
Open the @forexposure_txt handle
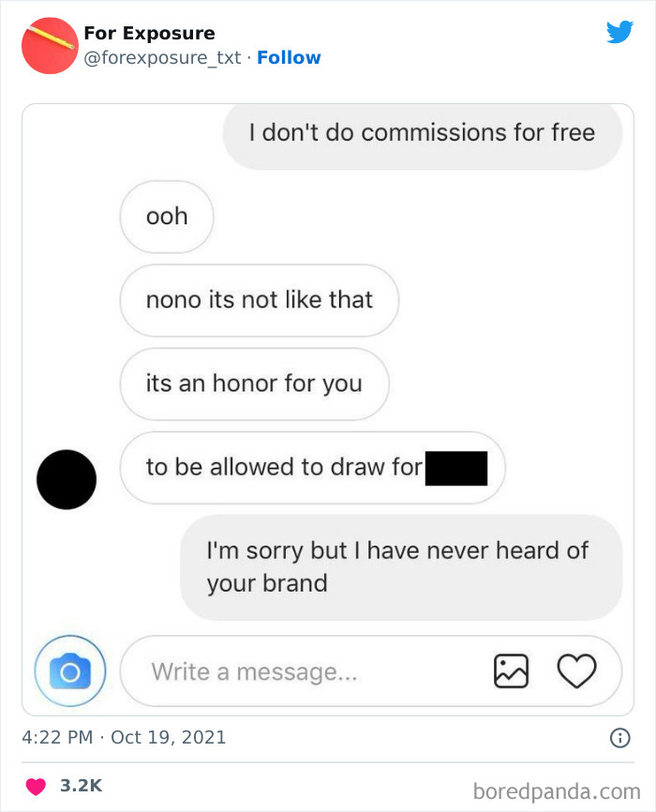(162, 57)
